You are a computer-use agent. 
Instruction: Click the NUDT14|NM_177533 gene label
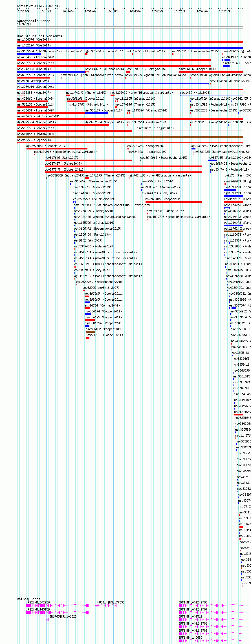point(111,602)
